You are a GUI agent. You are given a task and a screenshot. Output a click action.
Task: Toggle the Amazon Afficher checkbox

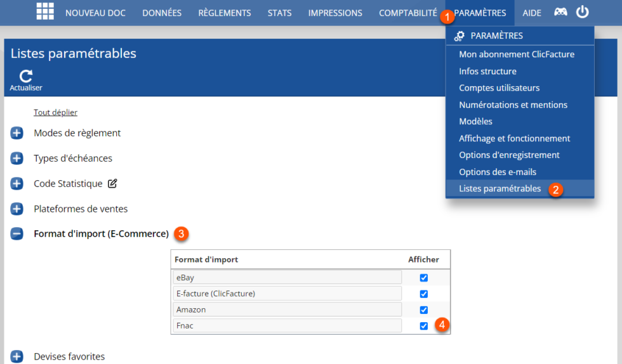point(424,310)
